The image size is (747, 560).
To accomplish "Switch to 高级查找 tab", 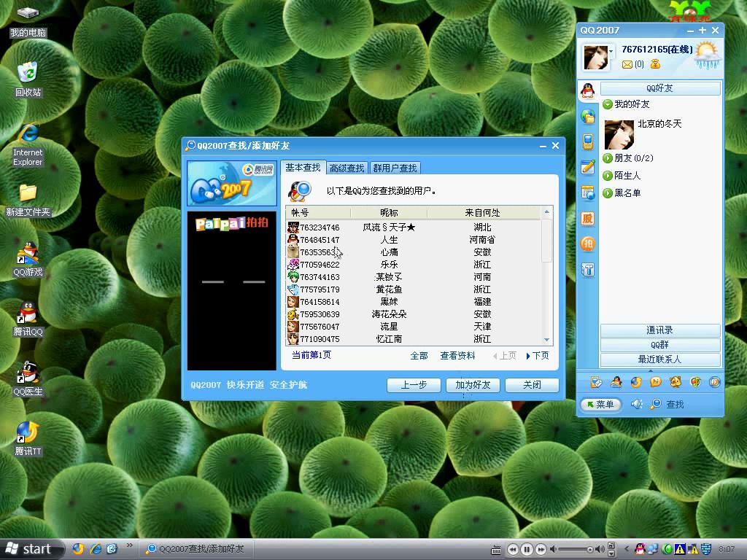I will [347, 168].
